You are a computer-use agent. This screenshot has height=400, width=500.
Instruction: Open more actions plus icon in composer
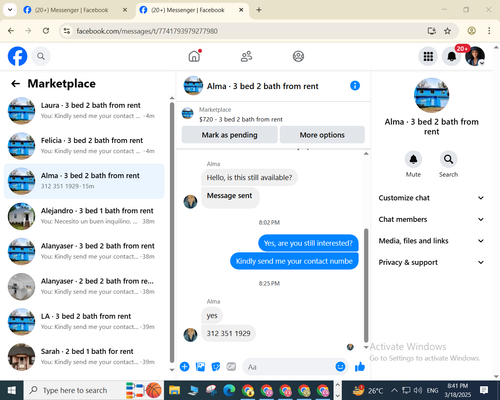184,367
